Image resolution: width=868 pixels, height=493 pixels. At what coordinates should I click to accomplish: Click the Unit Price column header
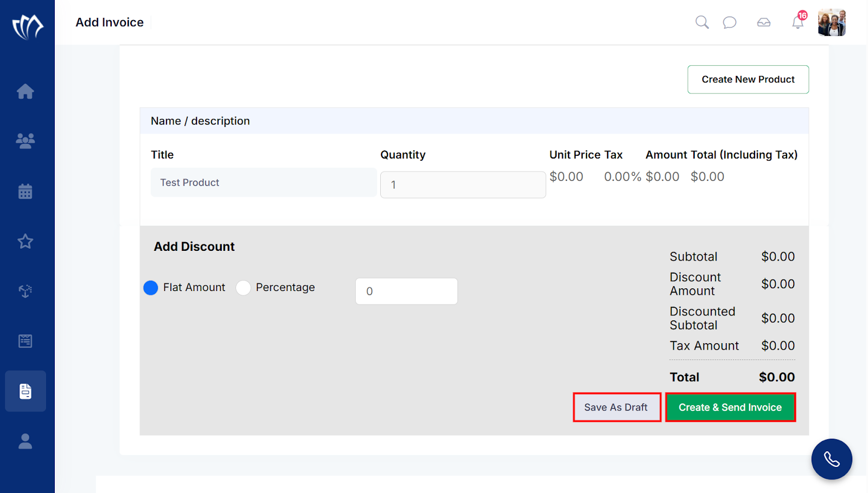(x=575, y=155)
